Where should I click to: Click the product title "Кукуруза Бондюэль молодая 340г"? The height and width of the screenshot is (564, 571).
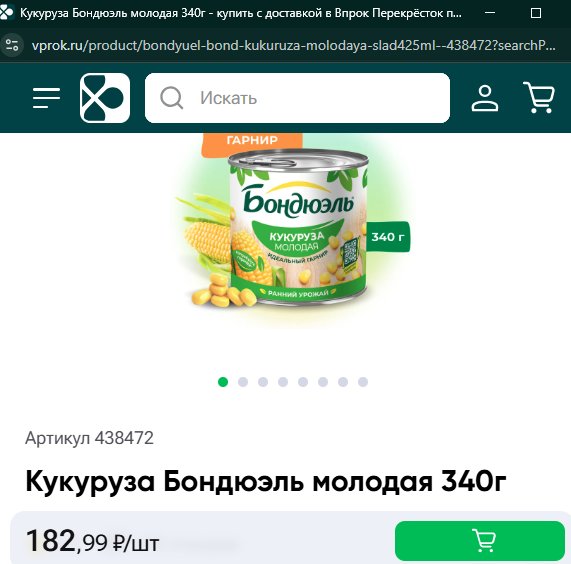(x=266, y=481)
